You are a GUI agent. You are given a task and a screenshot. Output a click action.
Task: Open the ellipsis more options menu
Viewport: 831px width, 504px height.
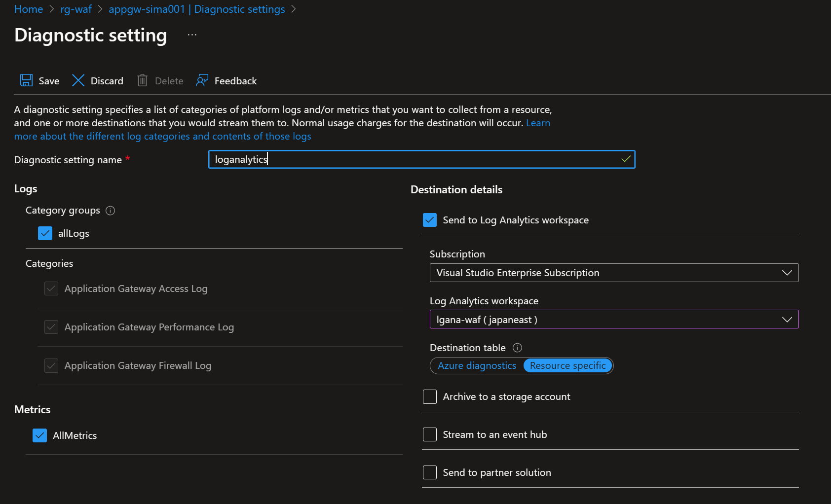click(x=192, y=35)
